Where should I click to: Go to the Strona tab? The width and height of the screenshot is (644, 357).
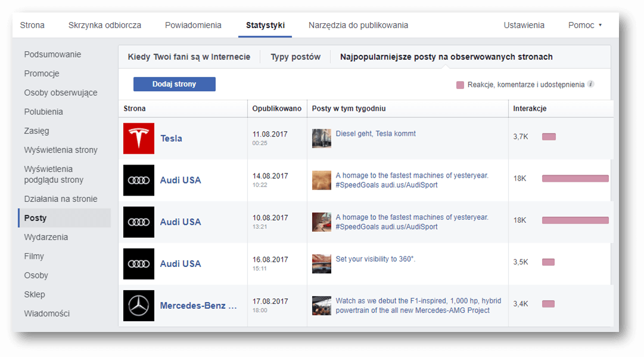tap(32, 25)
